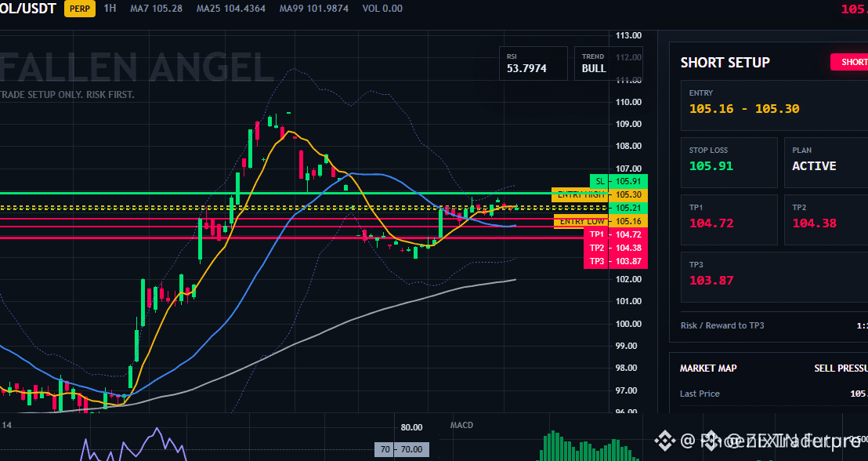
Task: Click the 70 level tag on RSI pane
Action: pyautogui.click(x=402, y=449)
